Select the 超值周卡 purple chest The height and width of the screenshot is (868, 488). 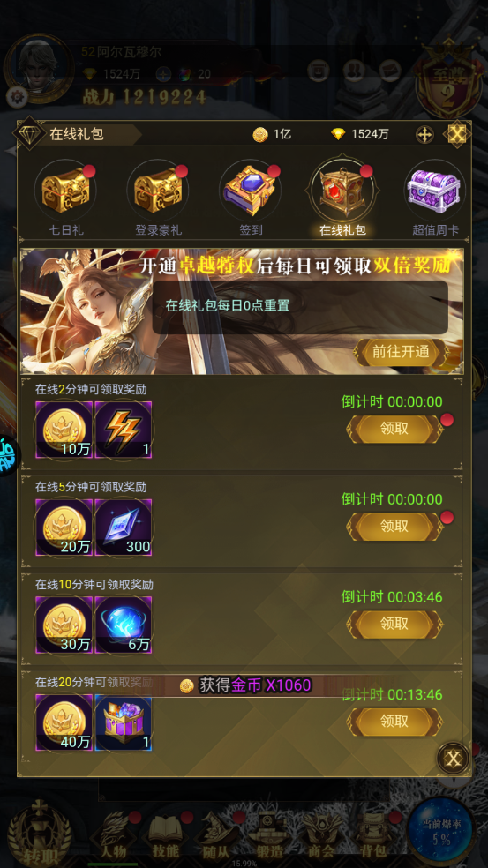point(435,191)
